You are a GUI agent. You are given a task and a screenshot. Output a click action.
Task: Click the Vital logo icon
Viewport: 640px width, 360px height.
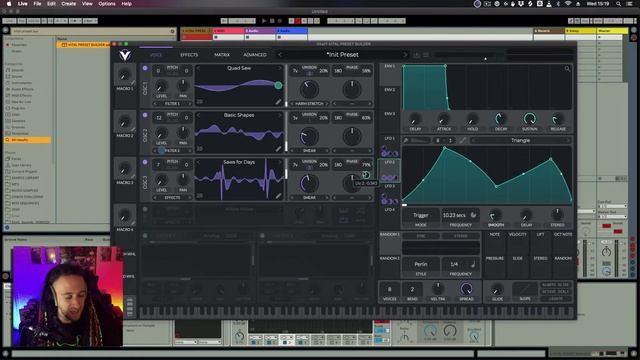[x=125, y=55]
